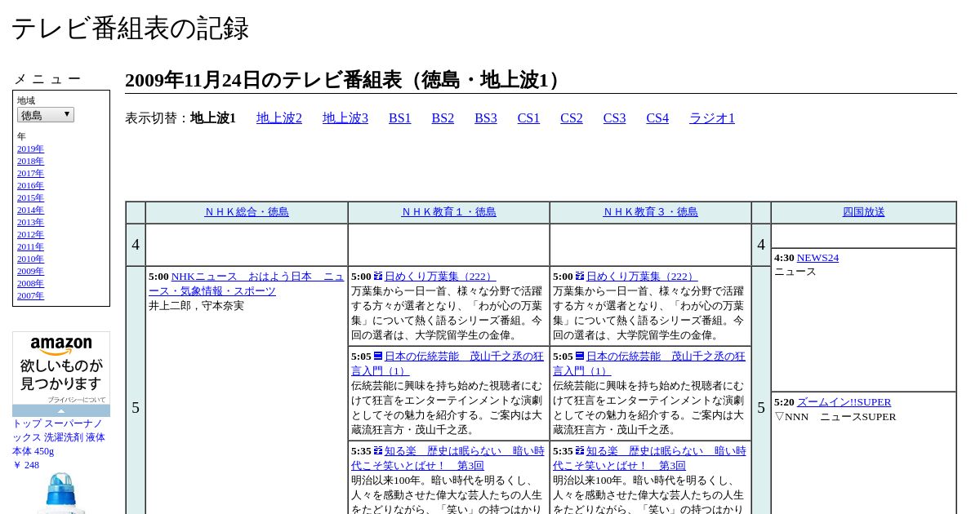Open the ＮＨＫ総合・徳島 channel header link
The height and width of the screenshot is (514, 980).
pyautogui.click(x=247, y=212)
